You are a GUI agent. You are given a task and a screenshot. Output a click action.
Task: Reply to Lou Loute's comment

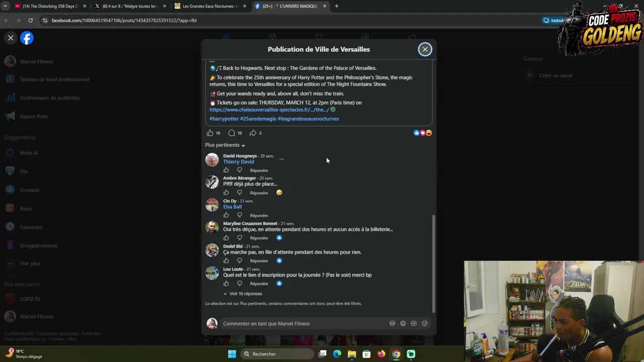click(259, 284)
